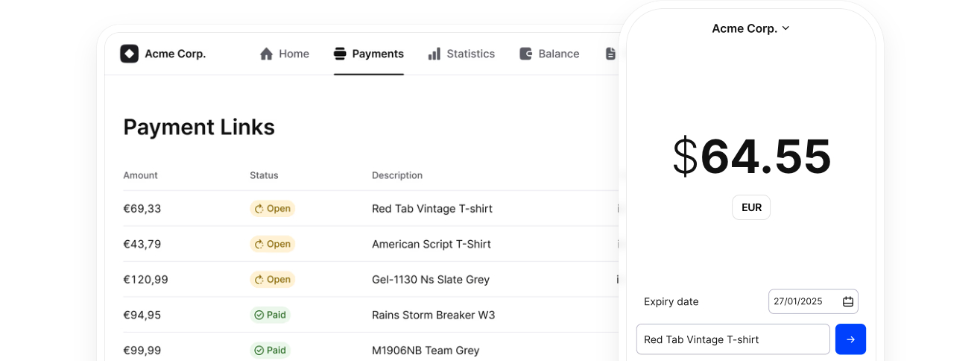
Task: Click the Home house icon
Action: (x=266, y=54)
